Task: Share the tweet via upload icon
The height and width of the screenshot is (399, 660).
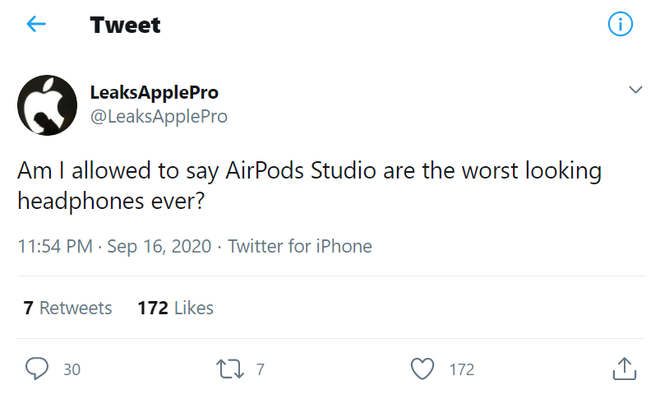Action: pos(624,369)
